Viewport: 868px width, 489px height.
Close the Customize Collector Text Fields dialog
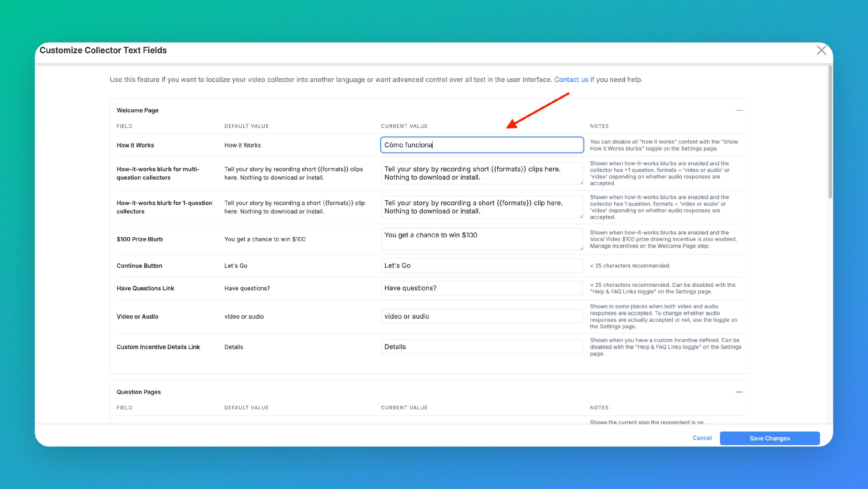(821, 51)
